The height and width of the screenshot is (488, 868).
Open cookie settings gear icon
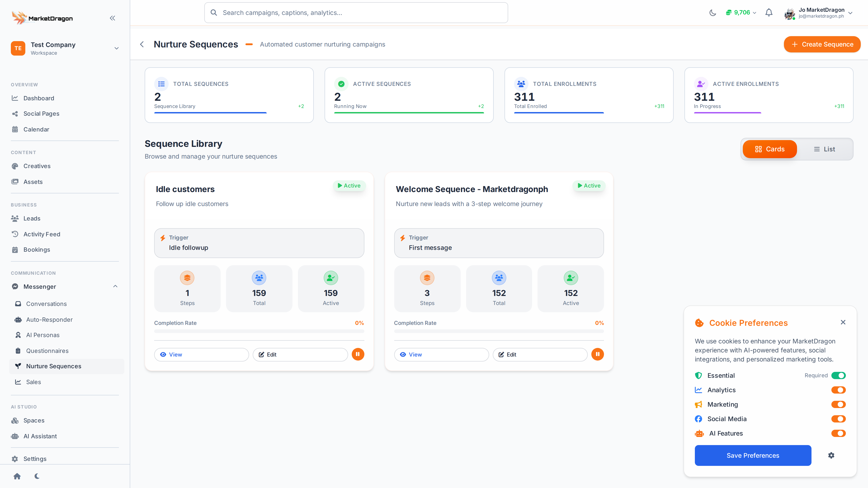[831, 455]
